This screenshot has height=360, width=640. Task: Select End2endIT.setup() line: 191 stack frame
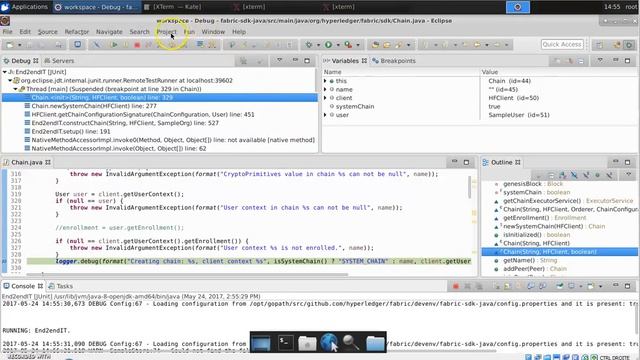pos(71,131)
